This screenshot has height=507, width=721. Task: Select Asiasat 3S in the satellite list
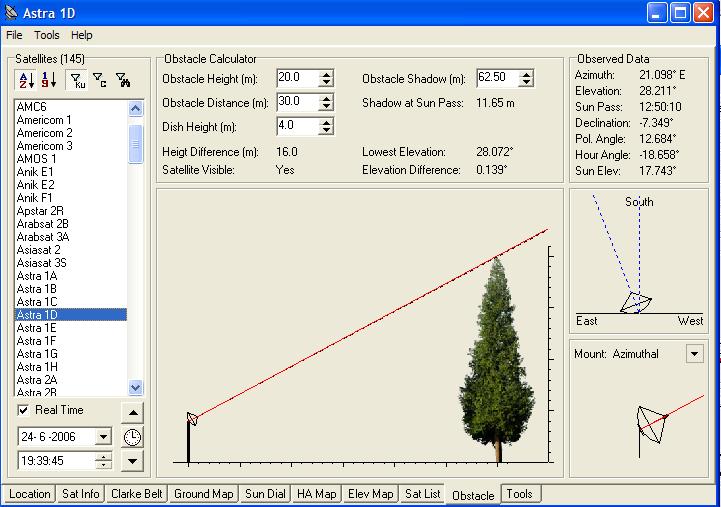(71, 263)
